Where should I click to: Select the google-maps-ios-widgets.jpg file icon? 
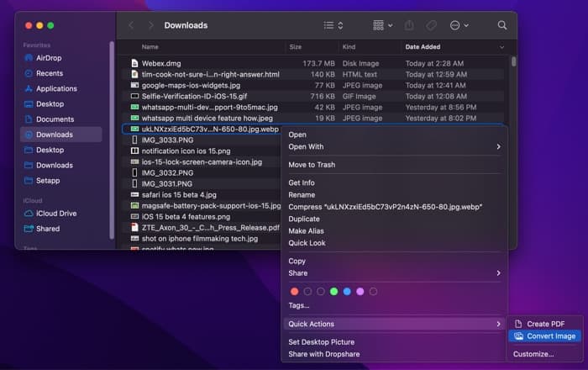click(134, 85)
